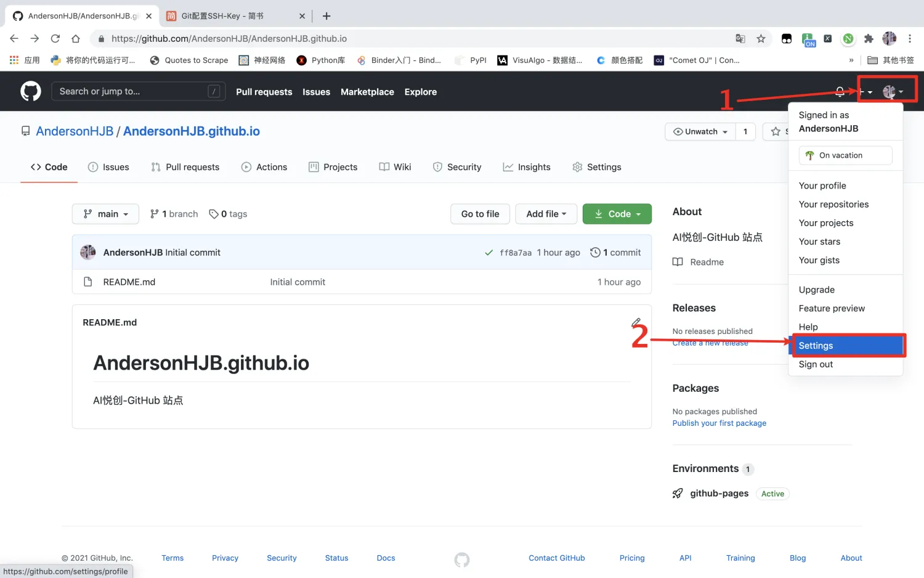Image resolution: width=924 pixels, height=578 pixels.
Task: Open the github-pages environment link
Action: (719, 494)
